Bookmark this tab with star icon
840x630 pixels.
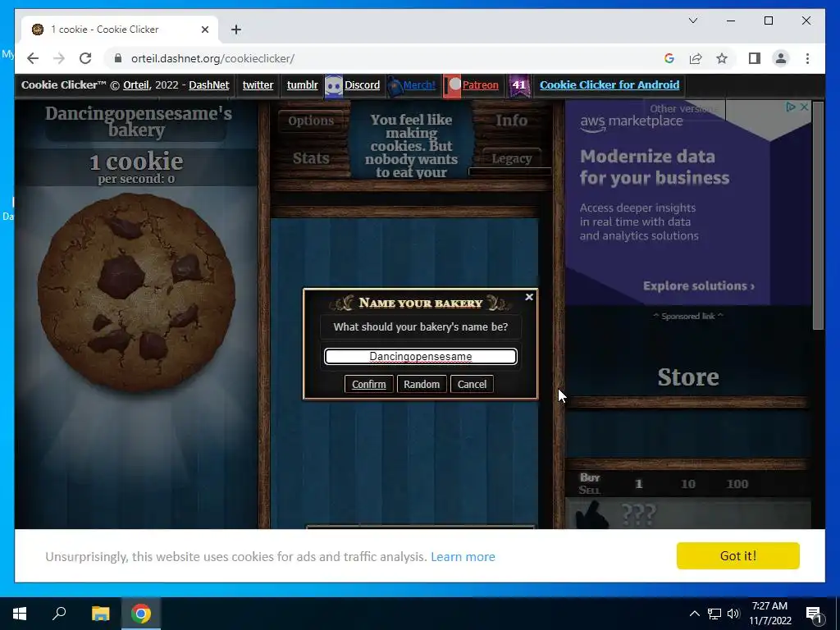click(722, 58)
